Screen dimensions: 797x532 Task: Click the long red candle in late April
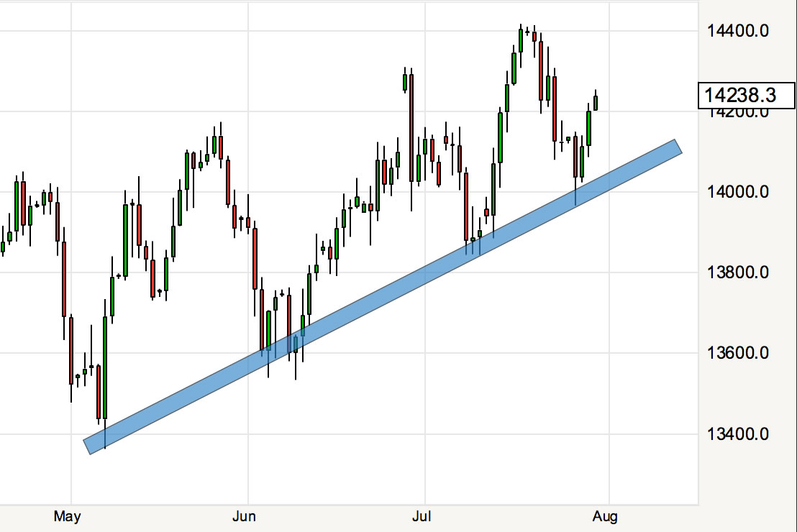tap(64, 279)
